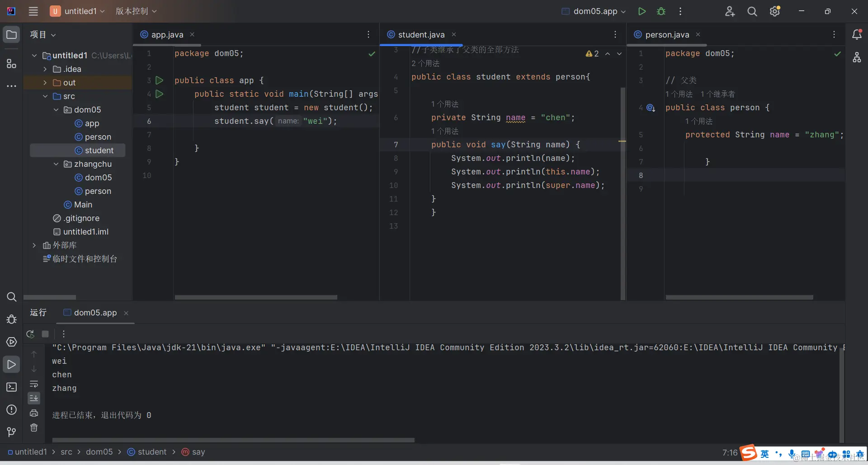The image size is (868, 465).
Task: Open the untitled1 project dropdown
Action: pos(77,11)
